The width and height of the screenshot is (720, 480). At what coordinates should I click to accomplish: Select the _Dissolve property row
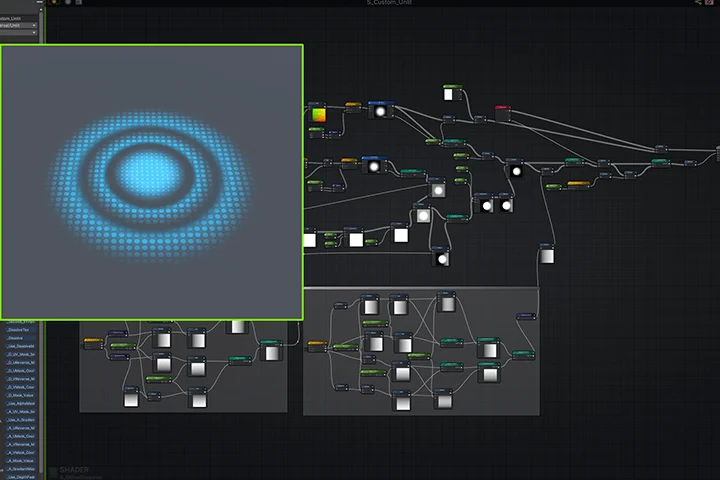(21, 338)
